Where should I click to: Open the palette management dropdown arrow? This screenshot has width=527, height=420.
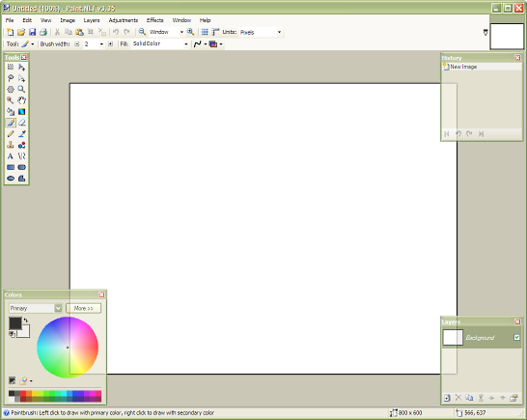31,381
